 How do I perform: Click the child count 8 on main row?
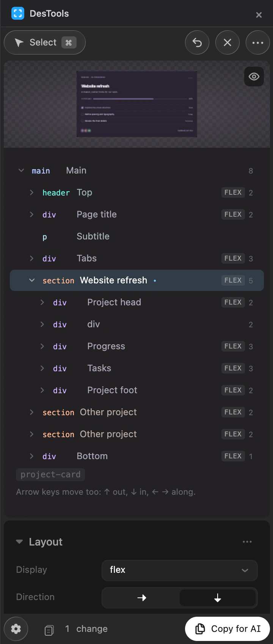click(251, 171)
